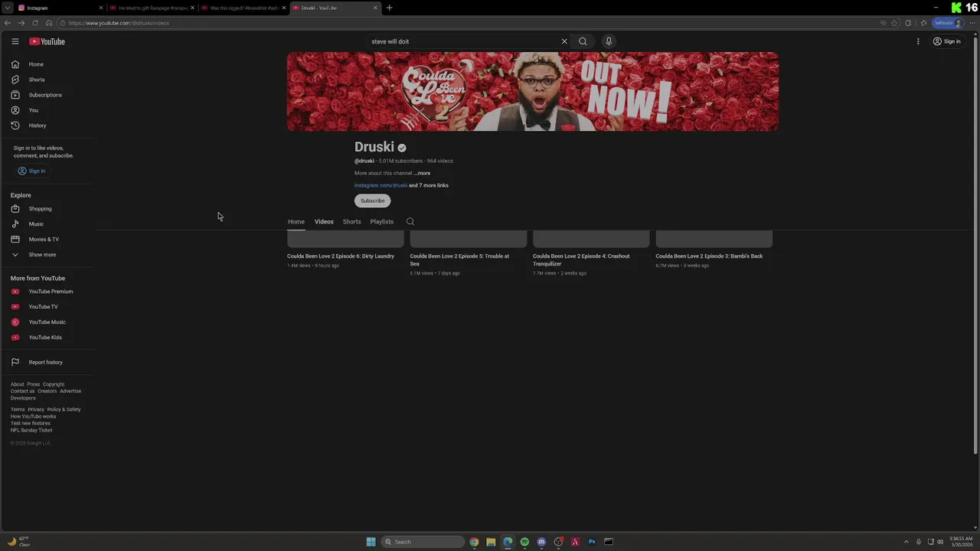Open Test new features footer link
Image resolution: width=980 pixels, height=551 pixels.
click(x=31, y=423)
